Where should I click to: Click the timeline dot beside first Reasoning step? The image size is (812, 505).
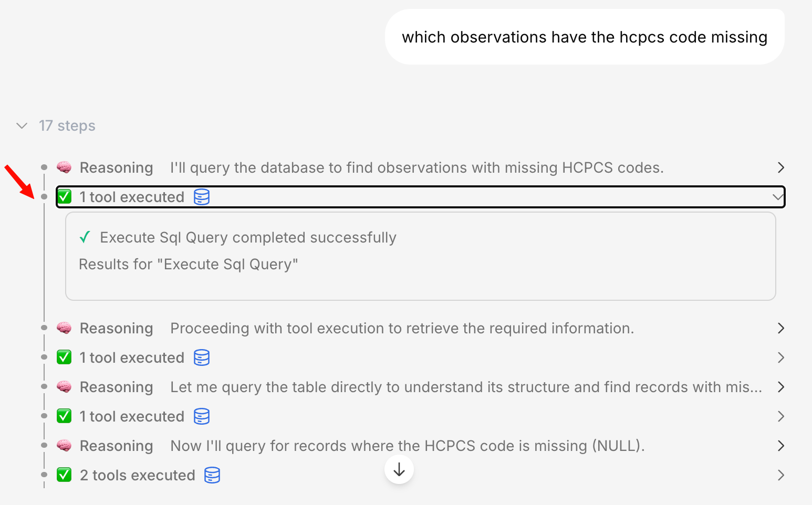tap(44, 167)
